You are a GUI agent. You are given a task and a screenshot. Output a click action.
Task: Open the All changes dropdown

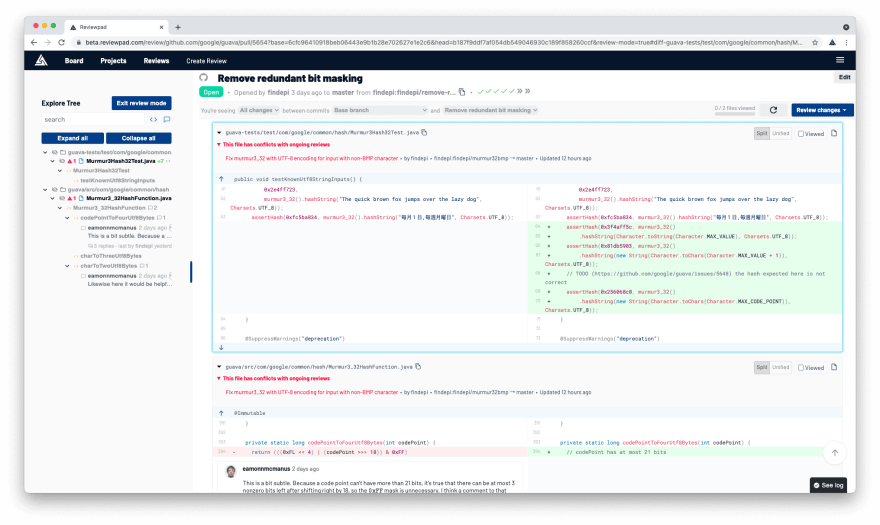pos(259,110)
